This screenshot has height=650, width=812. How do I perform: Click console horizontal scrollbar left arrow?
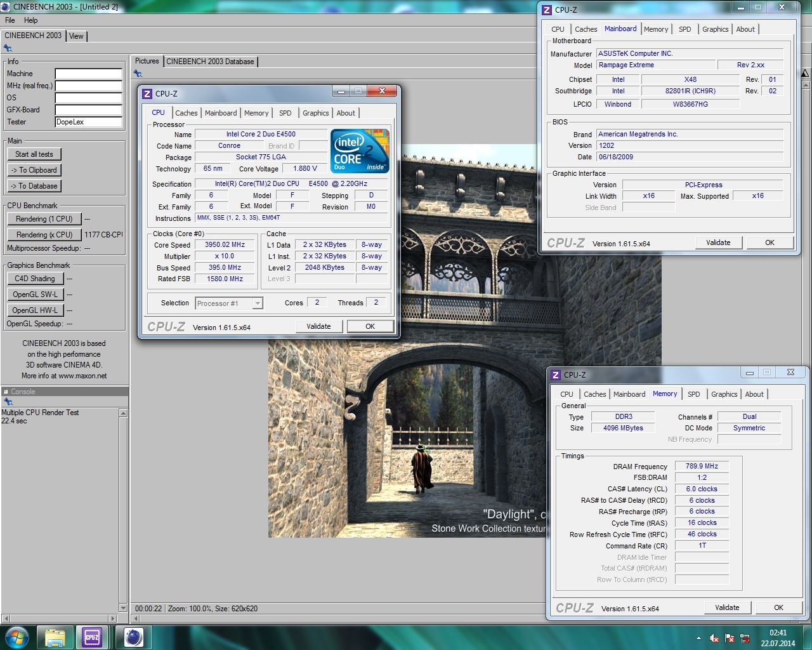(x=6, y=618)
